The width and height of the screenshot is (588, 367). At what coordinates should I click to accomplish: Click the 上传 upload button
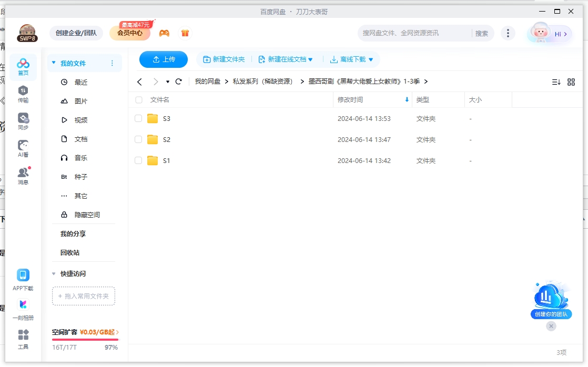(x=163, y=59)
